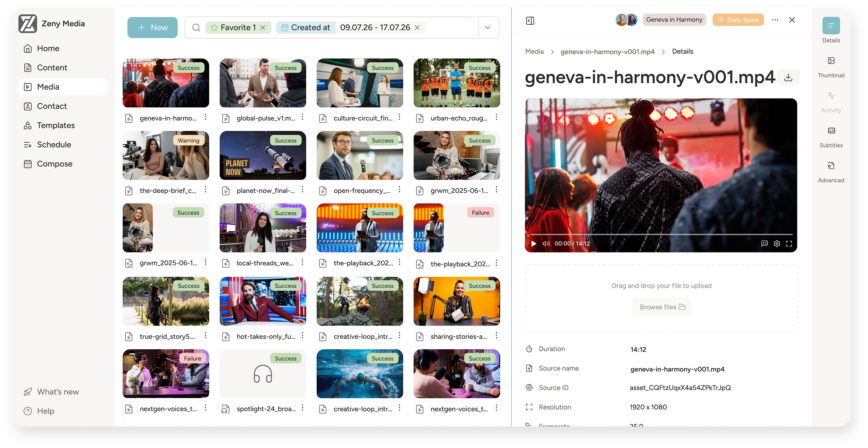Open Help in the sidebar
This screenshot has height=448, width=868.
tap(39, 411)
